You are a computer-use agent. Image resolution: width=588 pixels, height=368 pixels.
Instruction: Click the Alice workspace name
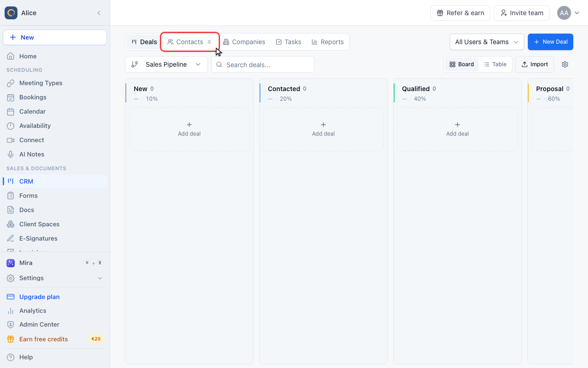point(29,13)
